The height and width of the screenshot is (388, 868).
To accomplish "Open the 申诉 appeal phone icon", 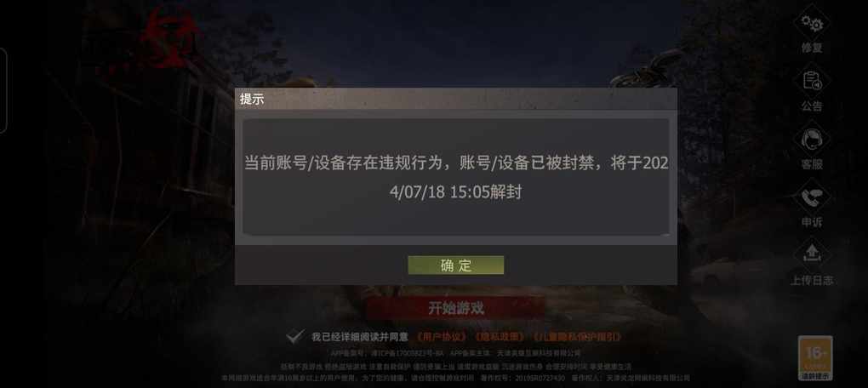I will 812,197.
